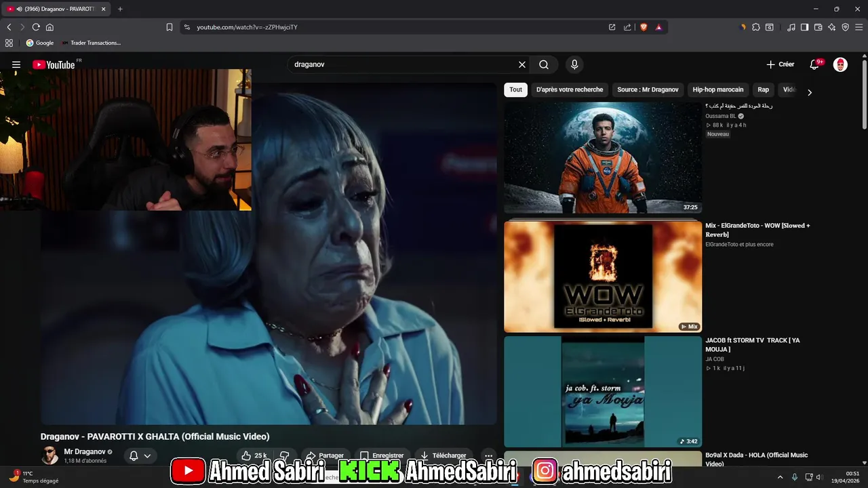The image size is (868, 488).
Task: Open Brave Shields lion icon
Action: click(x=644, y=27)
